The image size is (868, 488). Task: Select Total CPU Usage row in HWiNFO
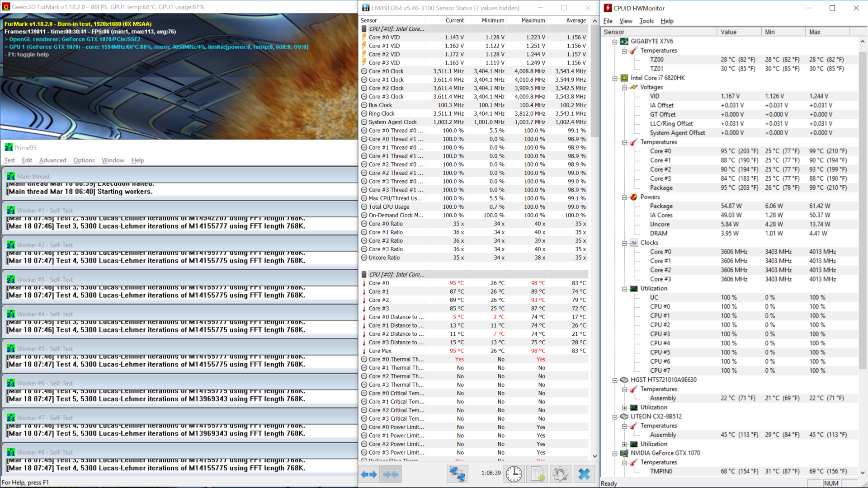pos(474,206)
